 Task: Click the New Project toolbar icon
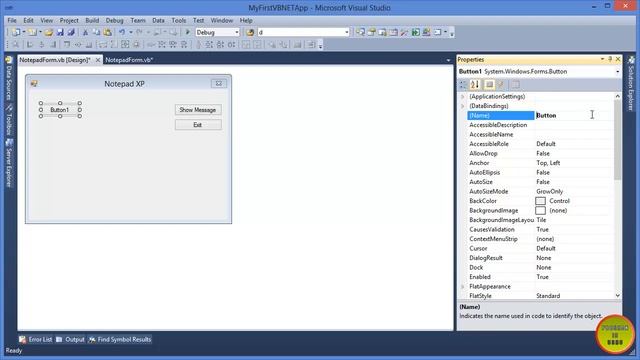point(16,32)
